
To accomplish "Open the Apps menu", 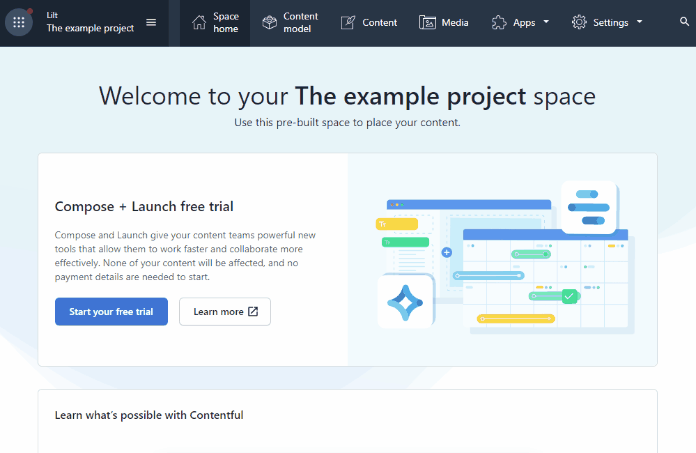I will point(520,23).
